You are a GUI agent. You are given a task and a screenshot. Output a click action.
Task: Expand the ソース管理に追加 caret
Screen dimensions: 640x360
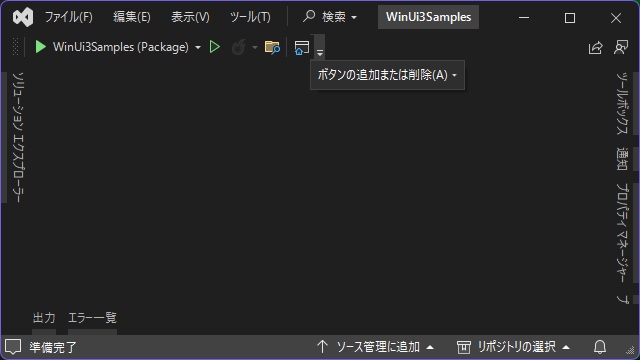point(430,347)
